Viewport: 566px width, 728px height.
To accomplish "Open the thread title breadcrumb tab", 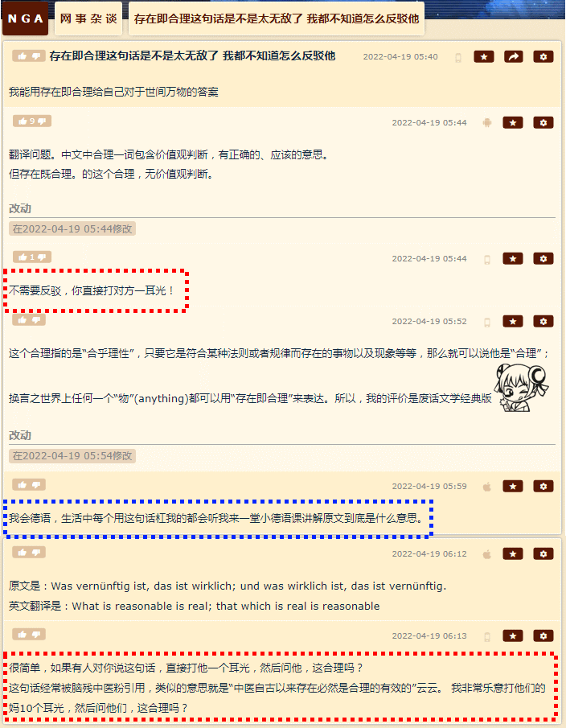I will point(277,19).
